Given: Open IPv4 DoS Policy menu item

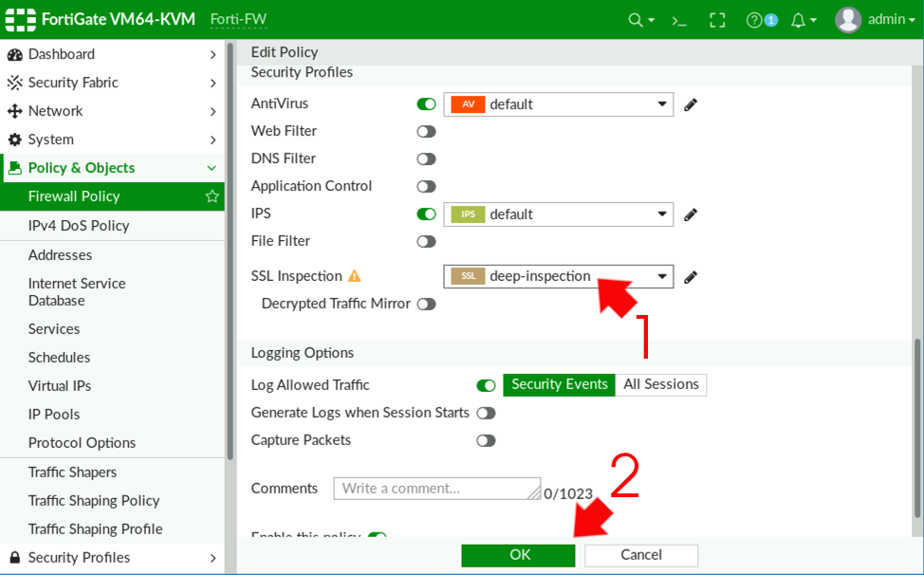Looking at the screenshot, I should [x=112, y=226].
